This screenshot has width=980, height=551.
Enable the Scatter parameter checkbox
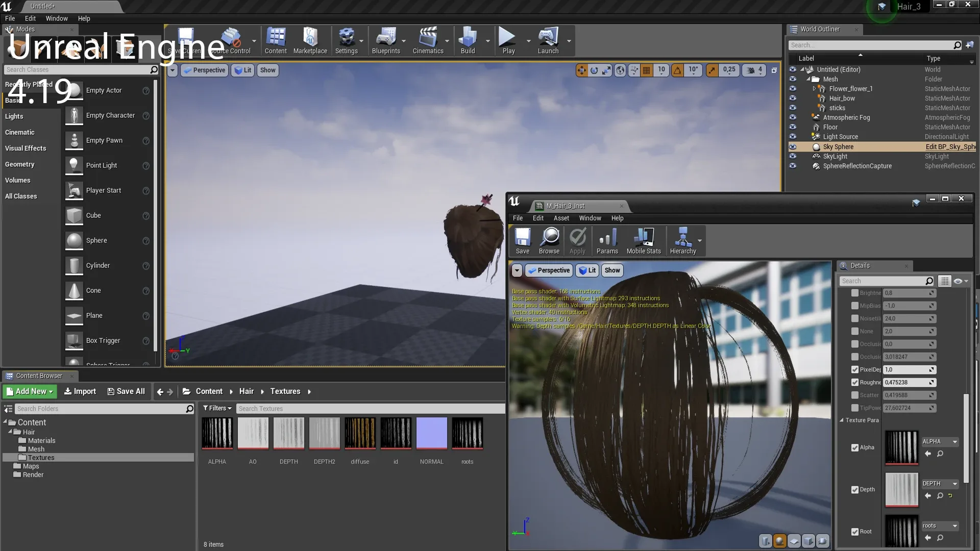[855, 395]
